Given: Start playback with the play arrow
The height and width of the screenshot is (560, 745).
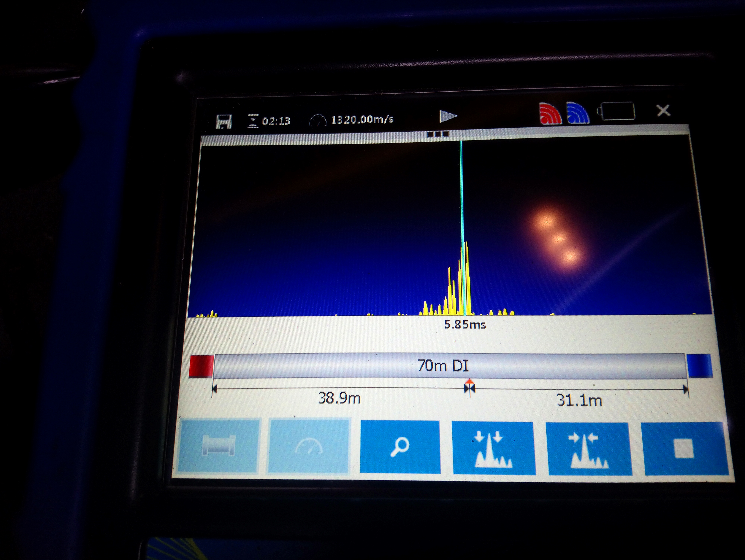Looking at the screenshot, I should click(x=448, y=116).
